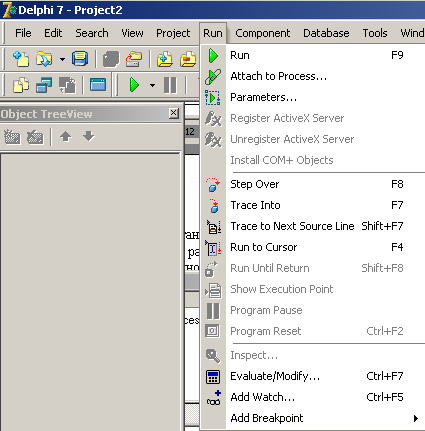Open the Database menu
The image size is (425, 431).
click(x=326, y=33)
